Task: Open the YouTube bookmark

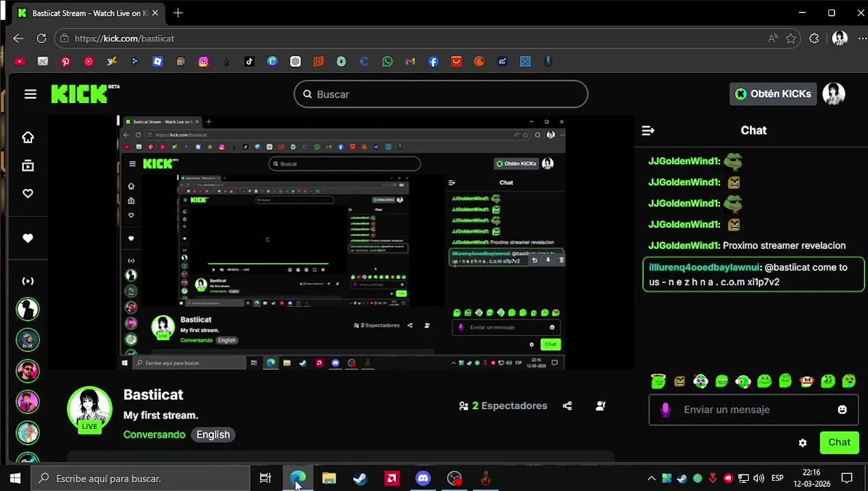Action: point(19,61)
